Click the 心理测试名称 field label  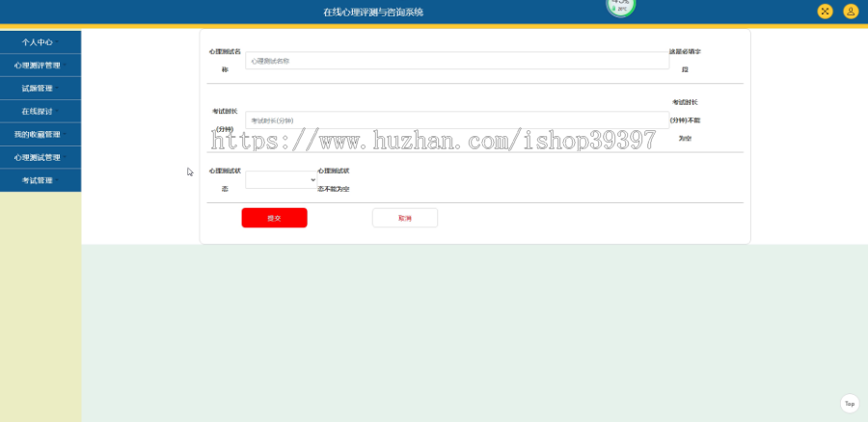coord(225,61)
